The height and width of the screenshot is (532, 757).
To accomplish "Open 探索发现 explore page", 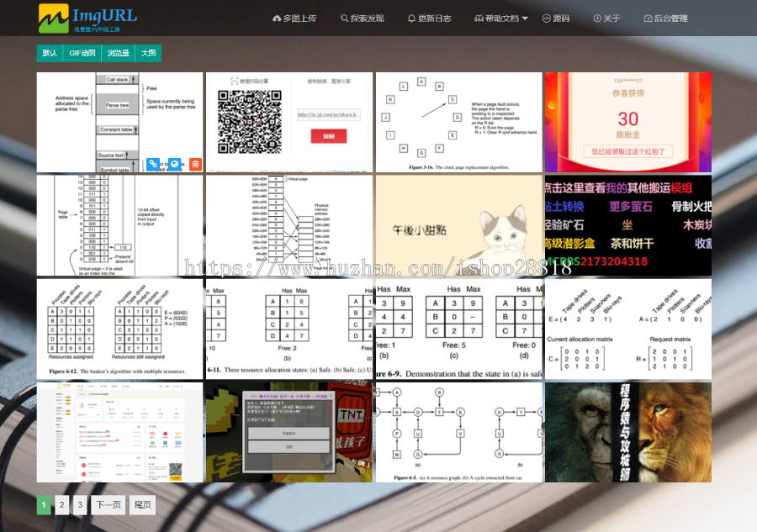I will click(x=362, y=18).
